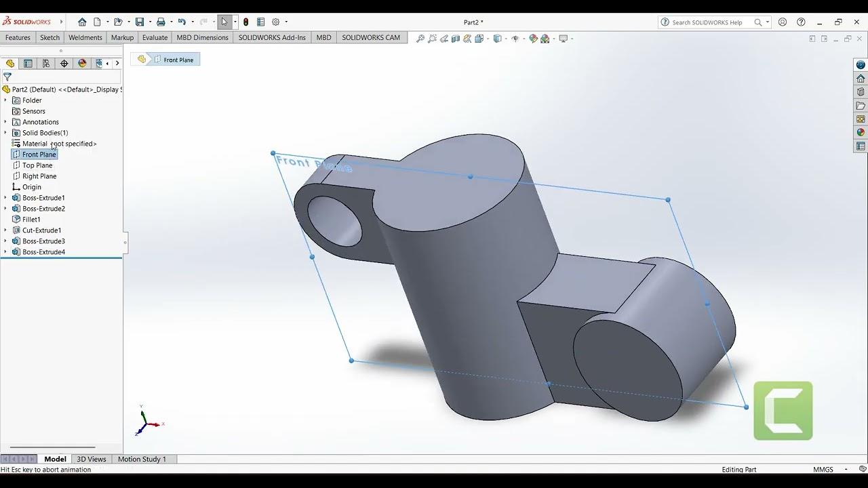Expand the Annotations tree node

pyautogui.click(x=5, y=122)
